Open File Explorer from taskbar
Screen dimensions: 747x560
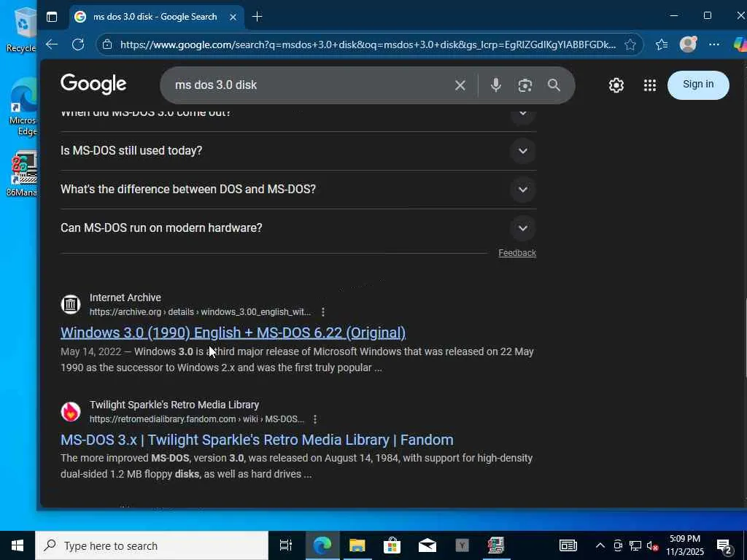tap(357, 545)
